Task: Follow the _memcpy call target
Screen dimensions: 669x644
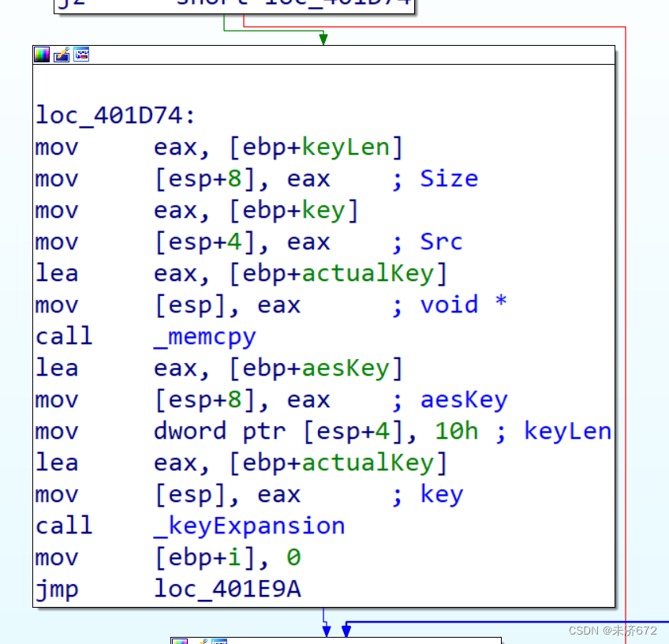Action: click(205, 337)
